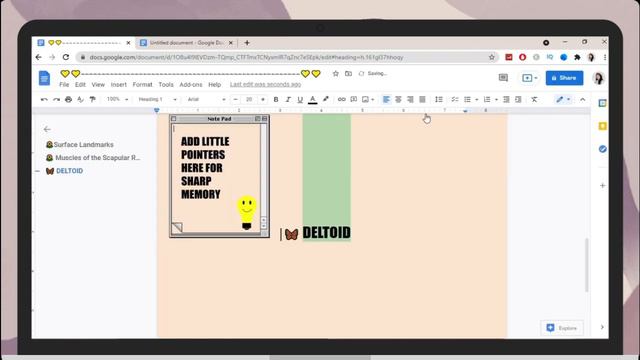Toggle bold formatting
Viewport: 640px width, 360px height.
[276, 99]
